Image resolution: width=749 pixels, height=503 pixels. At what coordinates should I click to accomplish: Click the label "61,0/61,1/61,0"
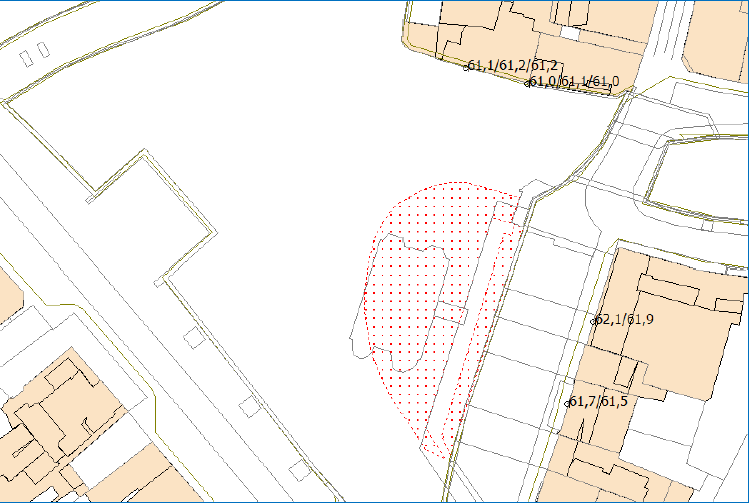pyautogui.click(x=576, y=81)
